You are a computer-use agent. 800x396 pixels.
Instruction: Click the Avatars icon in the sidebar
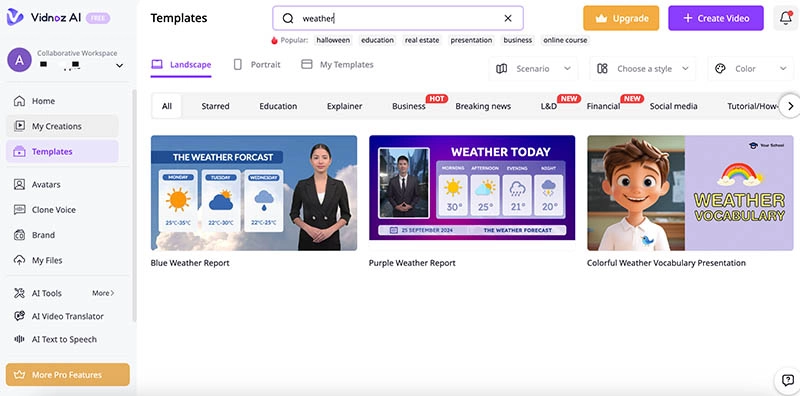[x=19, y=184]
